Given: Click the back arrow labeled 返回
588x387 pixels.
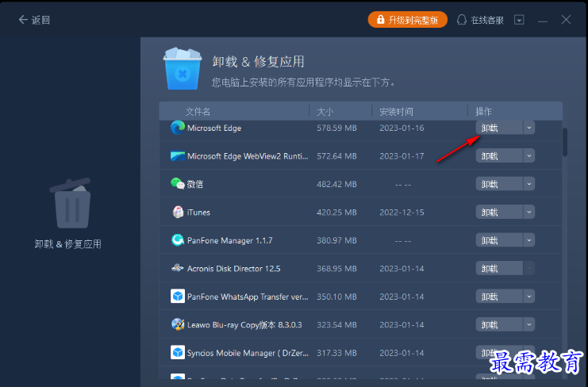Looking at the screenshot, I should (34, 20).
